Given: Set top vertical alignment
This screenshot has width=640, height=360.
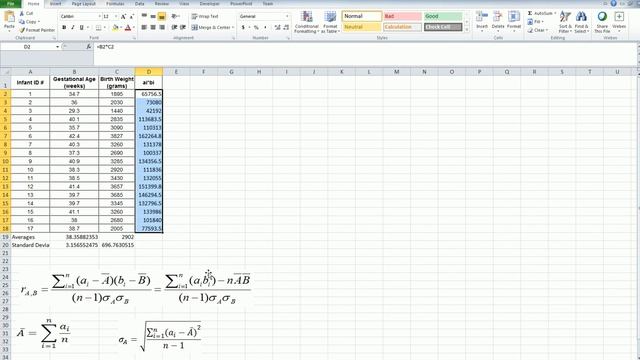Looking at the screenshot, I should click(x=144, y=16).
